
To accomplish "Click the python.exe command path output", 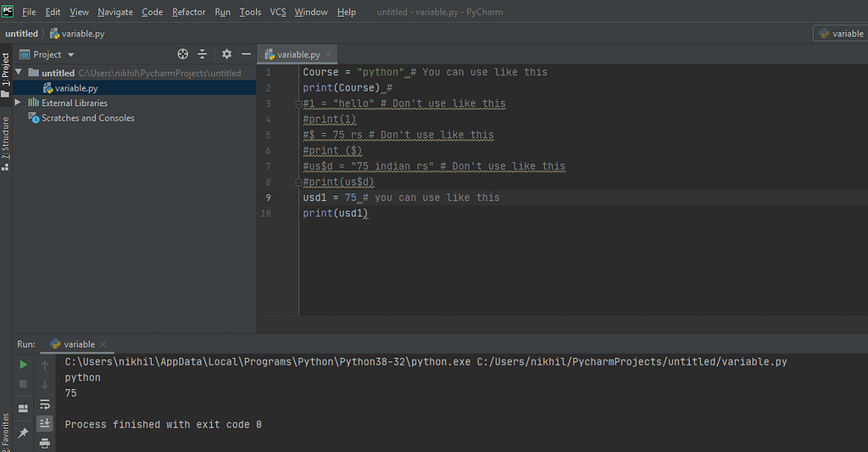I will 426,362.
